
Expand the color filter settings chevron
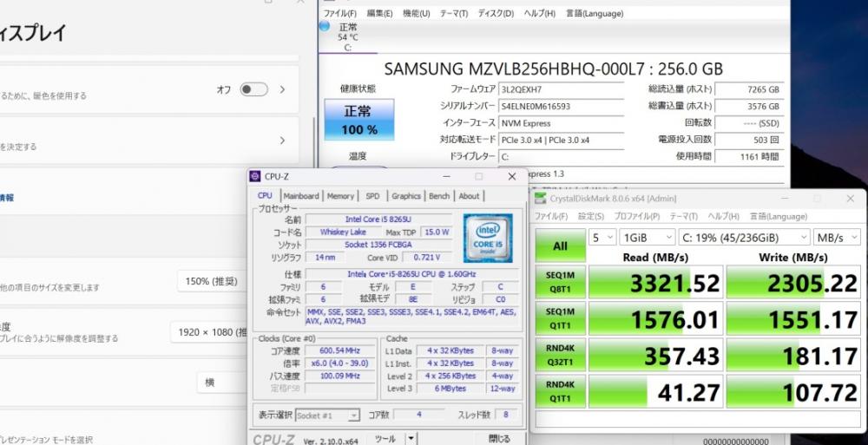coord(282,89)
